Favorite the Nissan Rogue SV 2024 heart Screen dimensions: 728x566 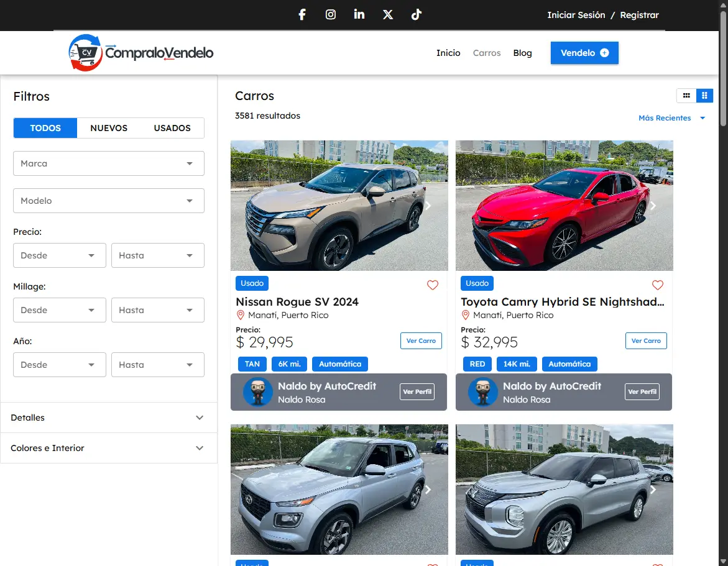click(x=433, y=285)
